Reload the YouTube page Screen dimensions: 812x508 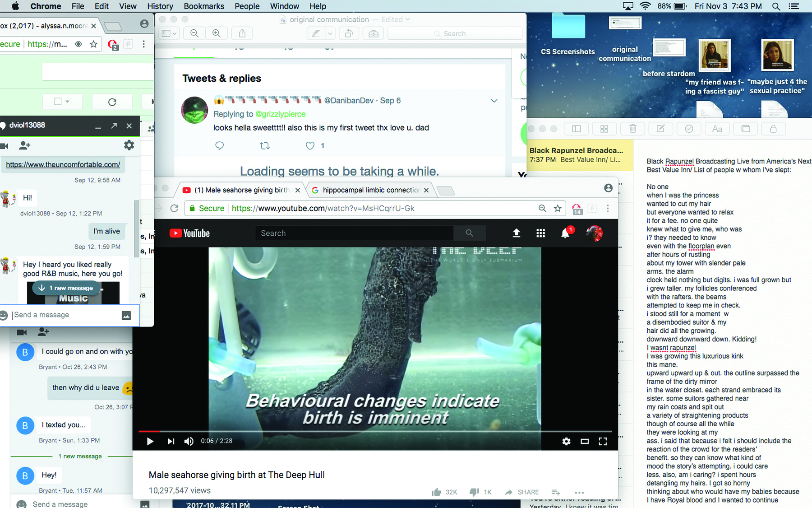tap(174, 208)
